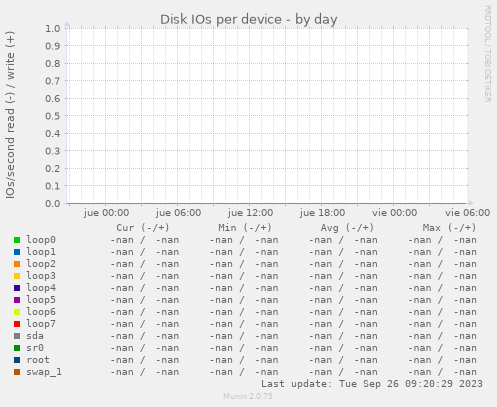497x407 pixels.
Task: Select the loop4 legend label
Action: (41, 288)
